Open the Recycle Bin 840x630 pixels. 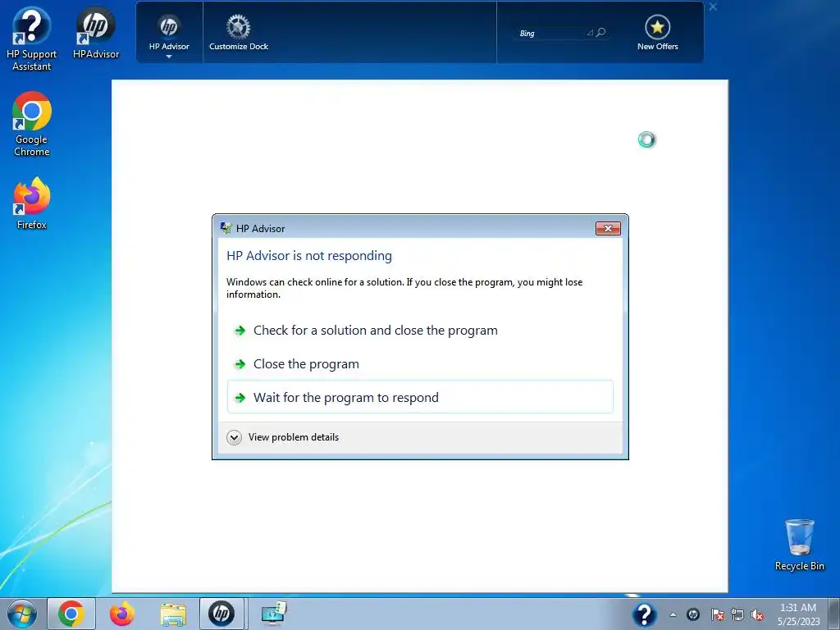coord(799,545)
